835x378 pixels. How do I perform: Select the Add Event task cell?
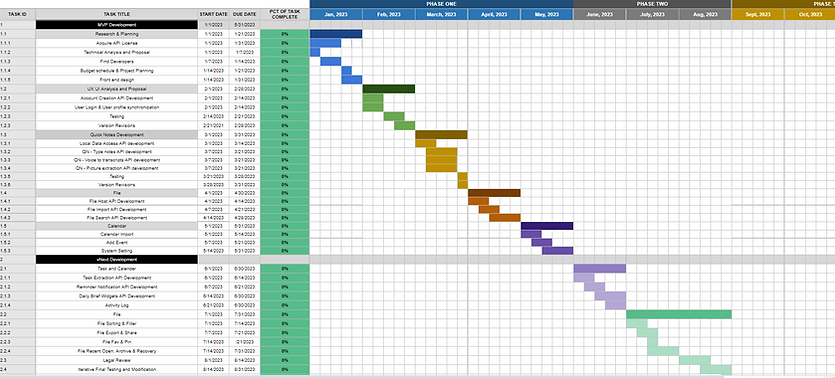tap(117, 242)
